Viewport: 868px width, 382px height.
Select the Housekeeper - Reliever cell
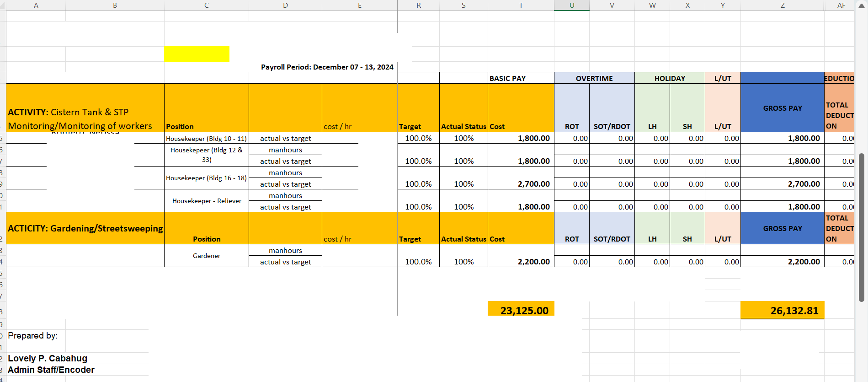[207, 201]
